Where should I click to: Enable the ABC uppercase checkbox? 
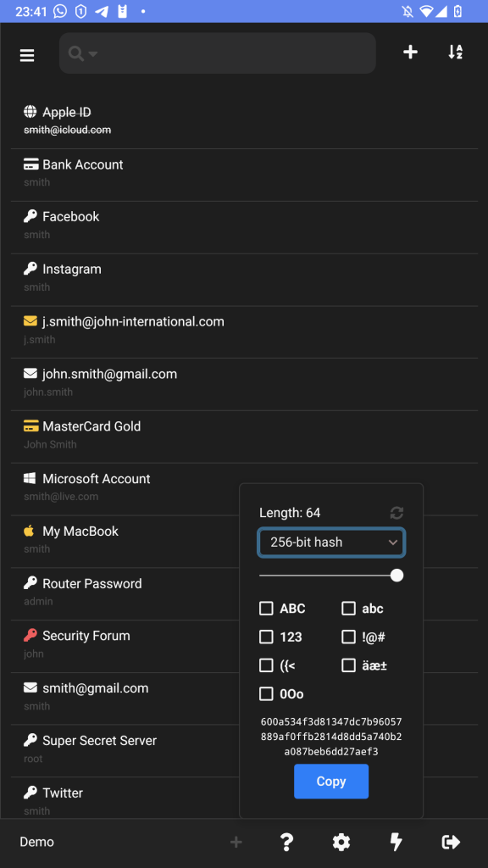[266, 609]
